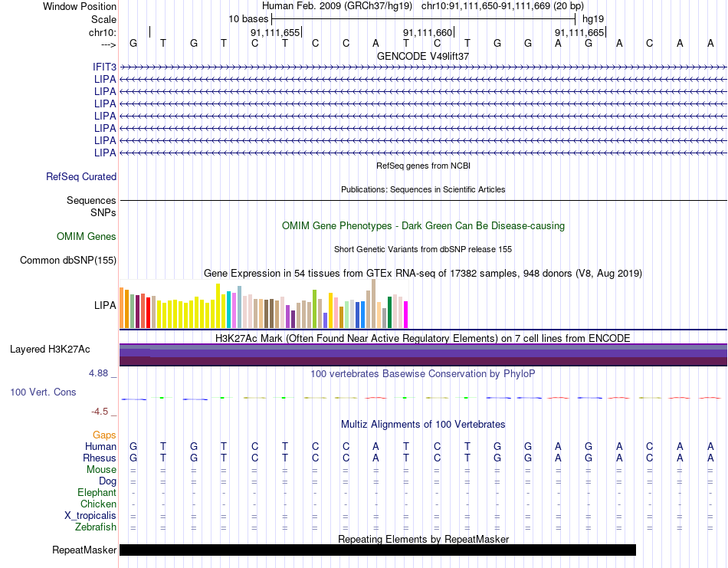
Task: Click the 100 Vert. Cons track label
Action: 43,392
